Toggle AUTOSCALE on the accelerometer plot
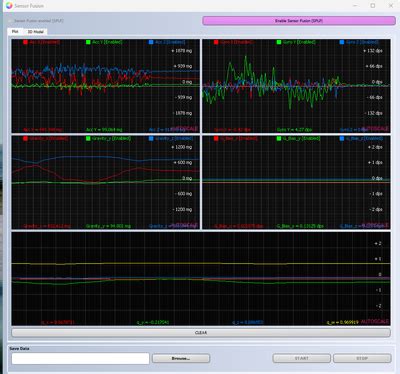This screenshot has height=374, width=400. pyautogui.click(x=184, y=129)
